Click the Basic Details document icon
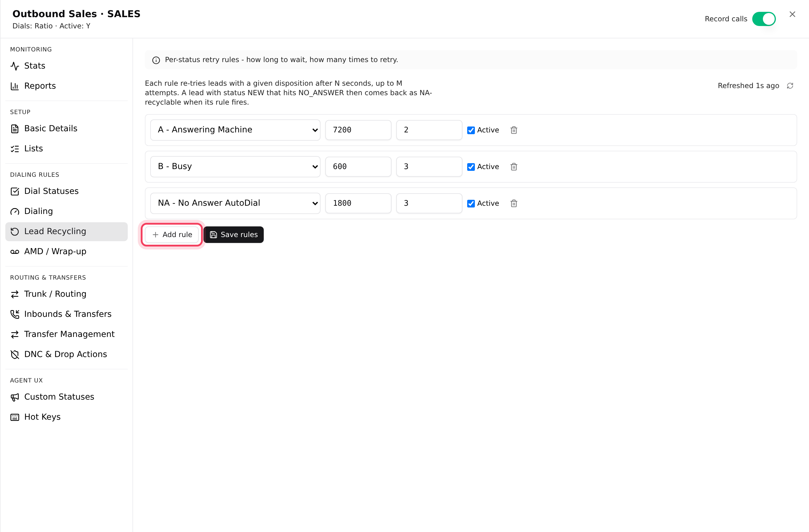Screen dimensions: 809x532 click(x=14, y=128)
